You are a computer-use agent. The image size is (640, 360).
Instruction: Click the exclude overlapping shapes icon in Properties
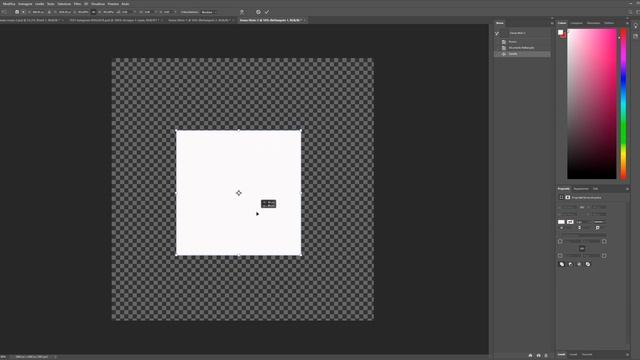click(588, 264)
